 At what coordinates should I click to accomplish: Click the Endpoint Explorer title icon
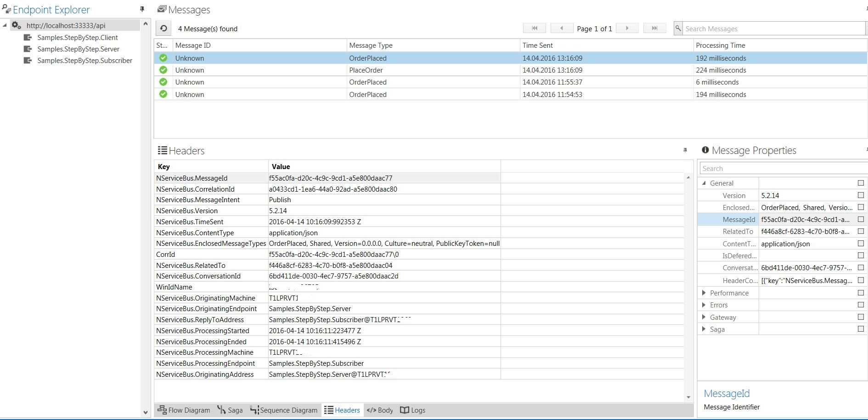[6, 9]
